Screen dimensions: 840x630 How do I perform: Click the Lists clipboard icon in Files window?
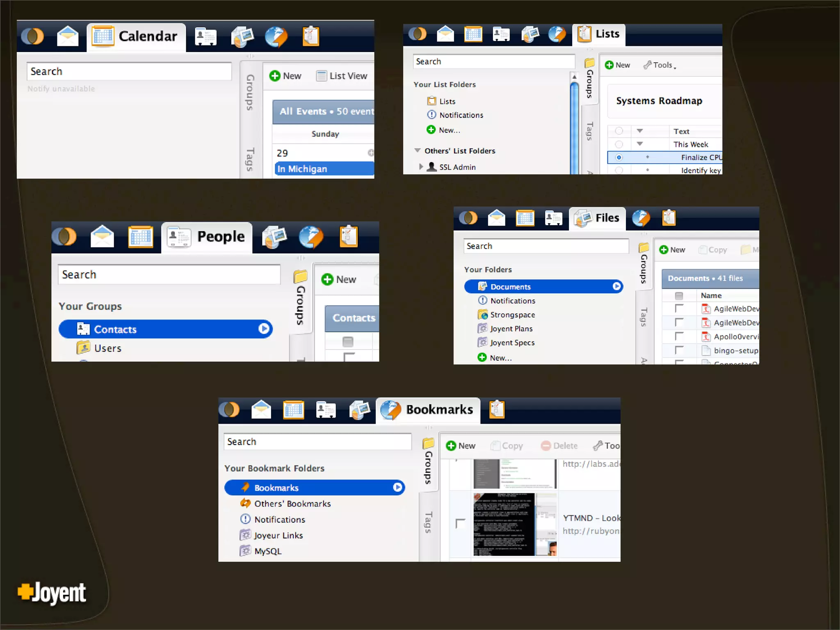click(669, 218)
